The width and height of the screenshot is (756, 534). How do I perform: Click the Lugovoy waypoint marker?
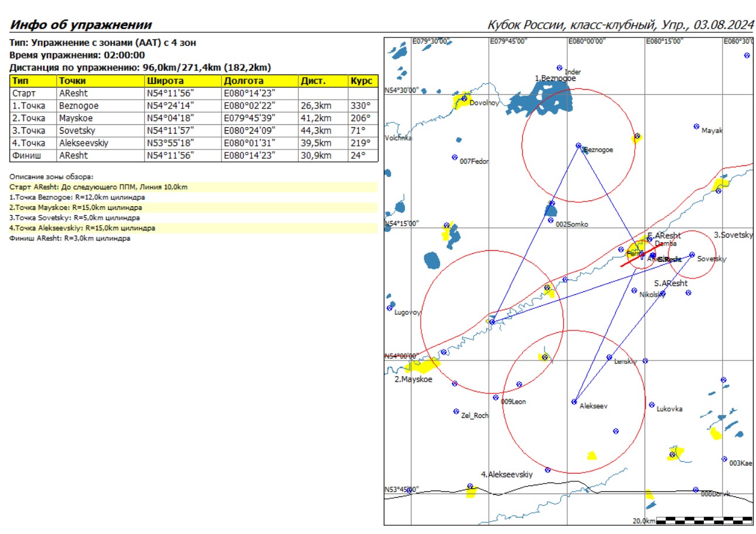(389, 308)
